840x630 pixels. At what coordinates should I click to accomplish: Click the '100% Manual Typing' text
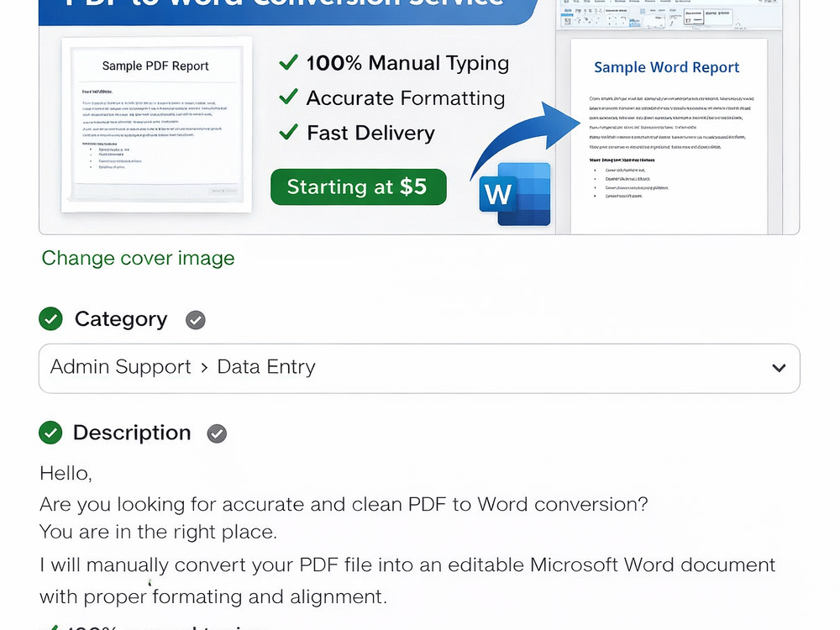tap(407, 63)
